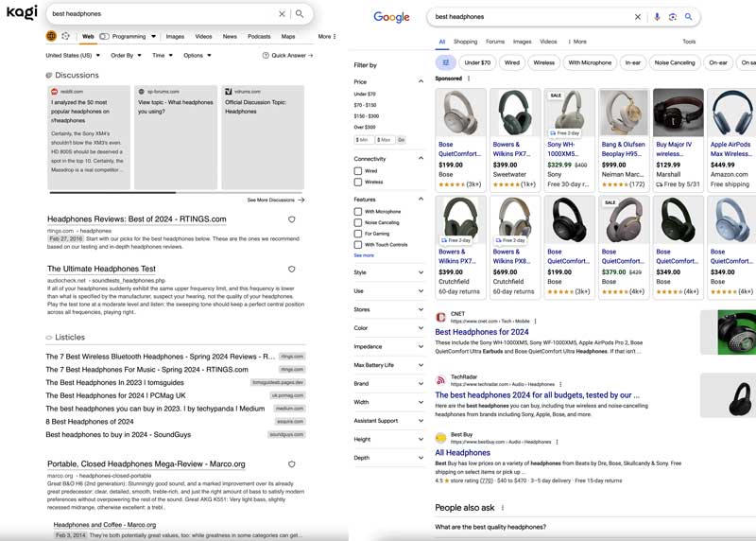This screenshot has width=756, height=541.
Task: Switch to Kagi Images tab
Action: click(175, 36)
